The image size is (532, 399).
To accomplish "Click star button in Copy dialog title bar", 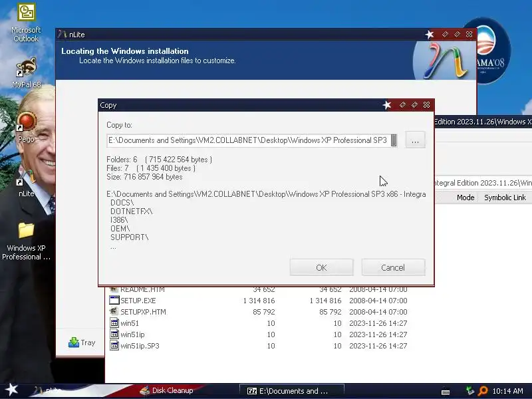I will click(x=387, y=105).
